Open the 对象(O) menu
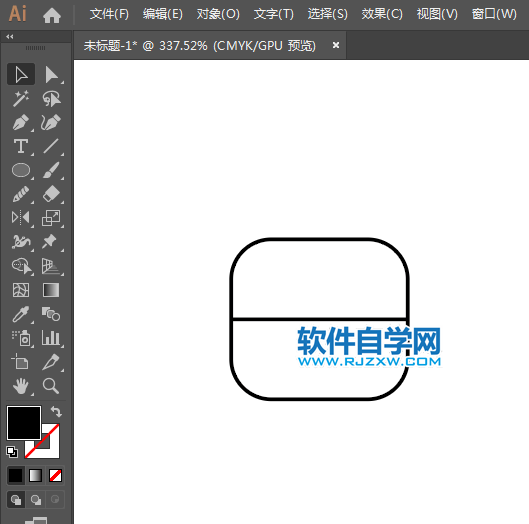 click(218, 14)
